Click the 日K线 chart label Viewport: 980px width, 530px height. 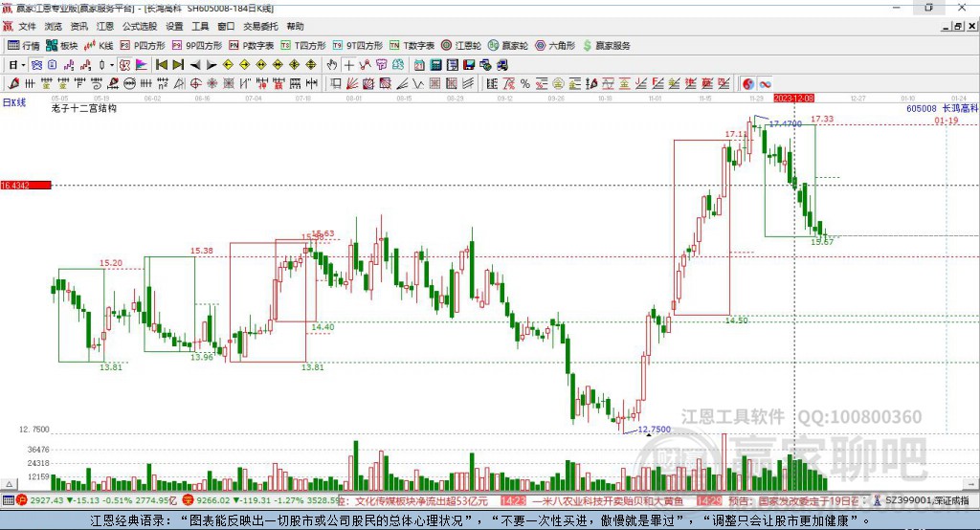(14, 102)
